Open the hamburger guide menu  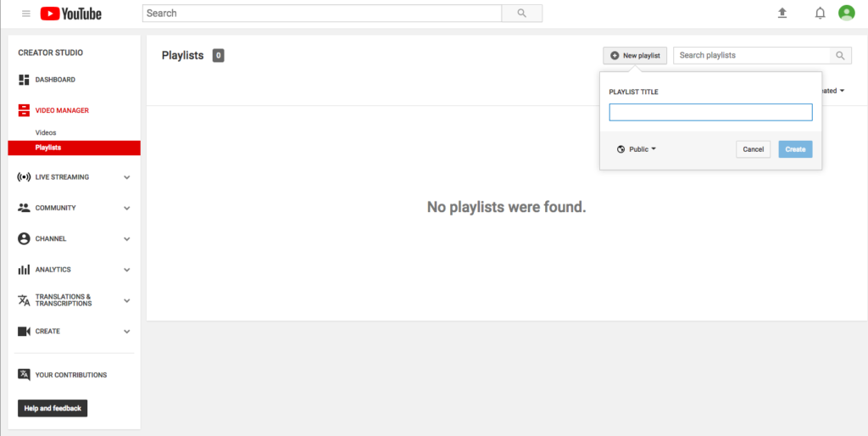(26, 14)
